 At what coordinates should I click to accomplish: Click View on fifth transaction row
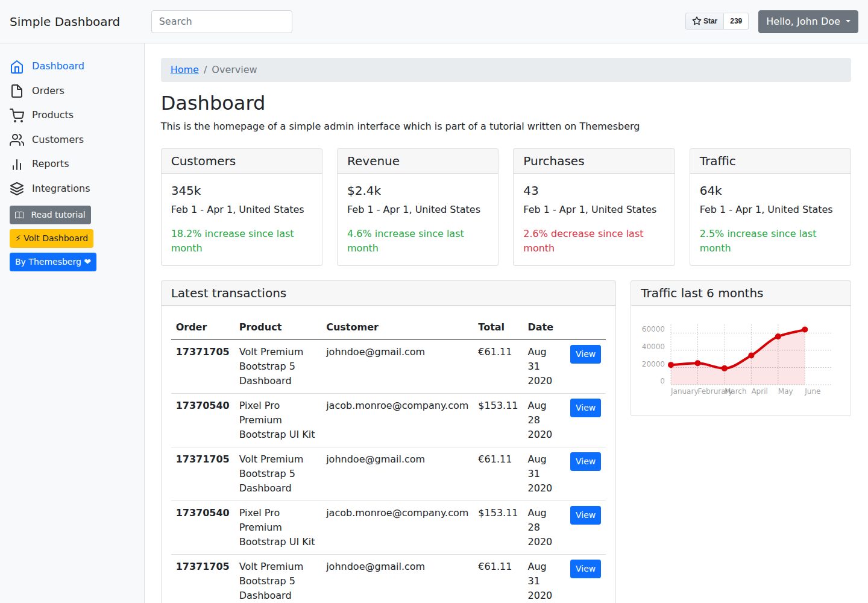click(585, 569)
